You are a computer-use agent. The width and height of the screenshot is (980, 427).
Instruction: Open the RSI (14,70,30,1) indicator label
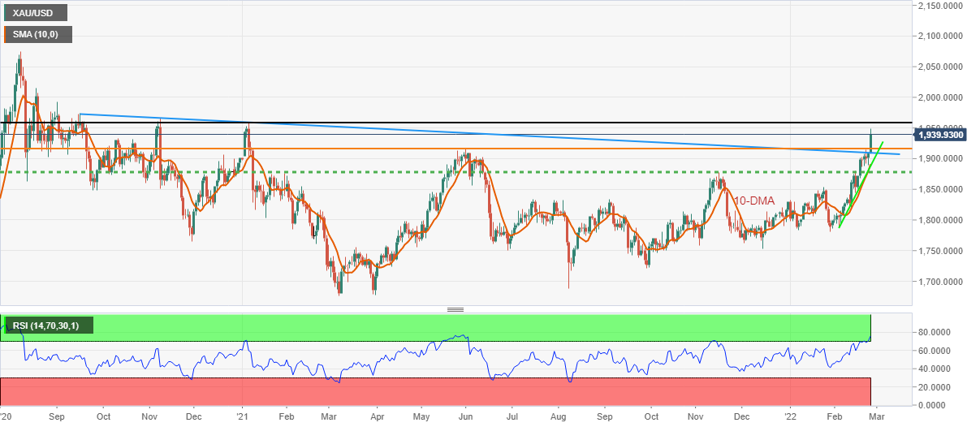49,326
